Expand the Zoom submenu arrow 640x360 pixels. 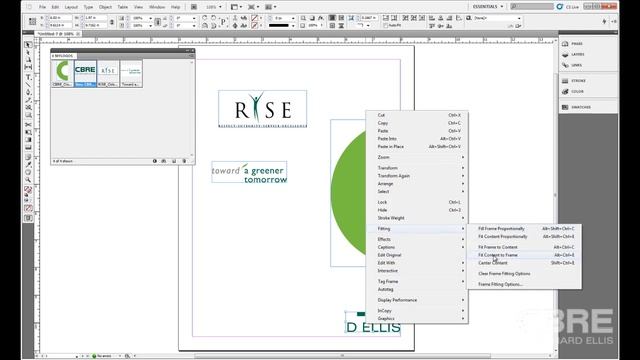(x=463, y=157)
